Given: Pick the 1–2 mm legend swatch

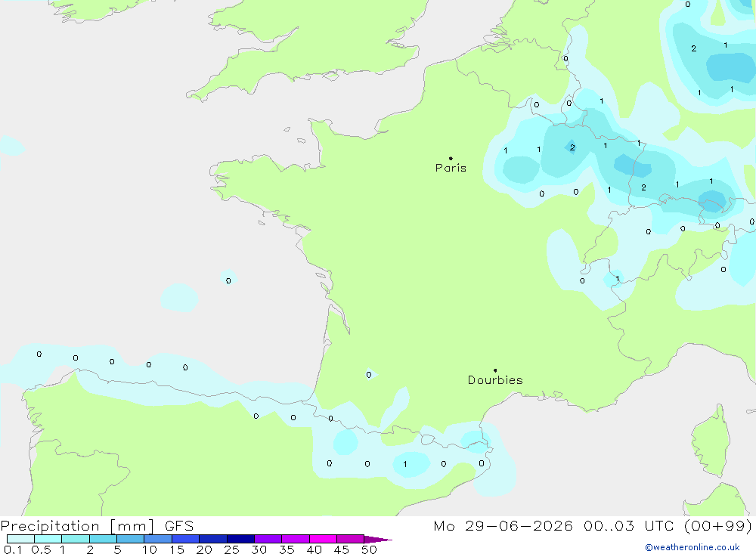Looking at the screenshot, I should tap(76, 539).
